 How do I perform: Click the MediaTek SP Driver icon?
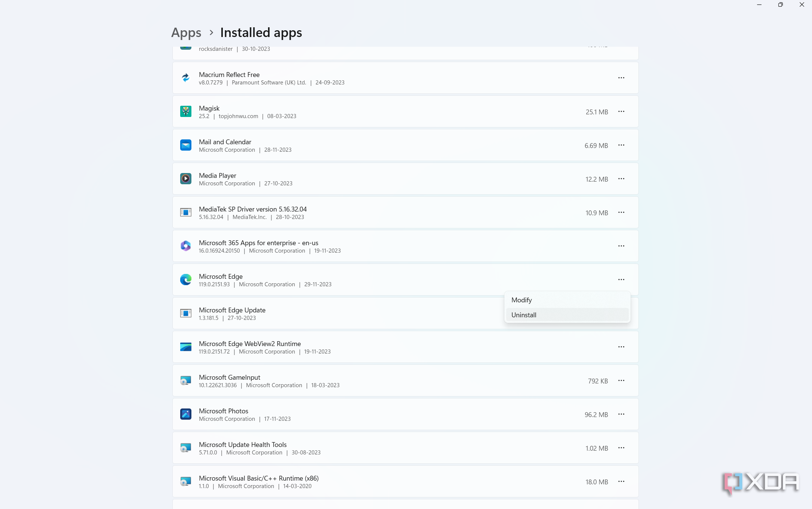click(186, 212)
